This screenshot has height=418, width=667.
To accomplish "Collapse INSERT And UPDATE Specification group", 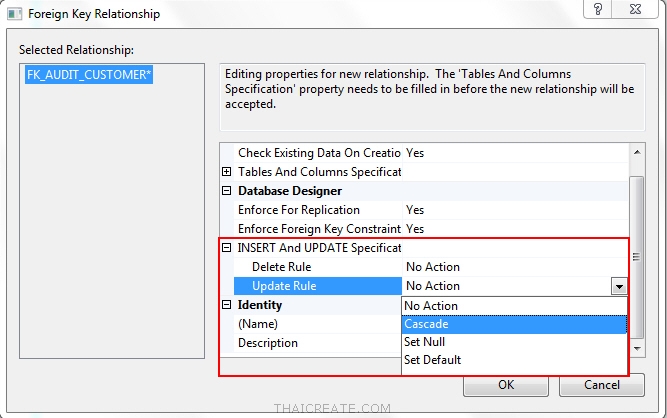I will click(227, 248).
